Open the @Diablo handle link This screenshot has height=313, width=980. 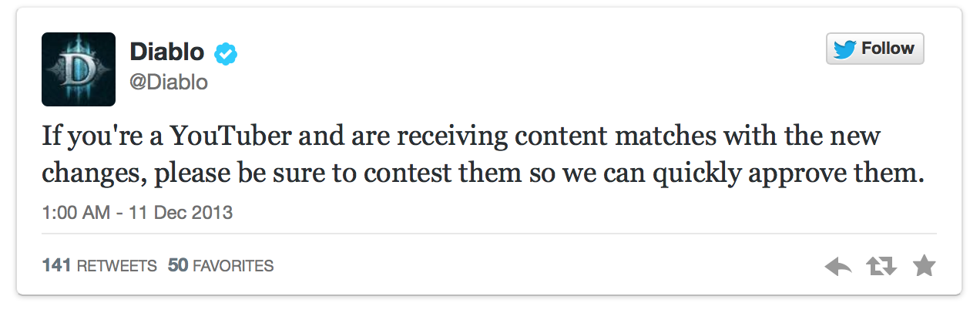[x=168, y=82]
